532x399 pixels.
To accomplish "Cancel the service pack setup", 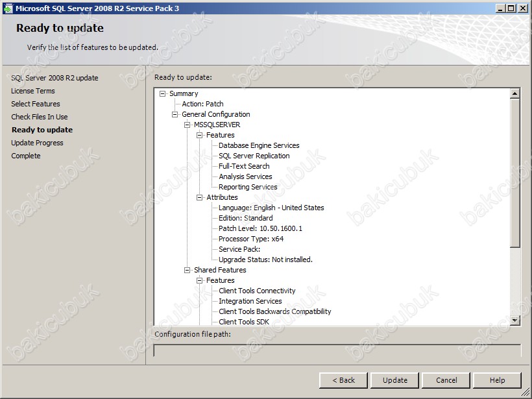I will pos(446,380).
